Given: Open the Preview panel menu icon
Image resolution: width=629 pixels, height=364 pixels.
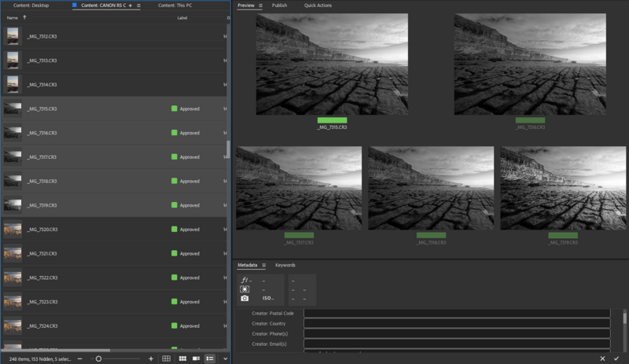Looking at the screenshot, I should (260, 6).
